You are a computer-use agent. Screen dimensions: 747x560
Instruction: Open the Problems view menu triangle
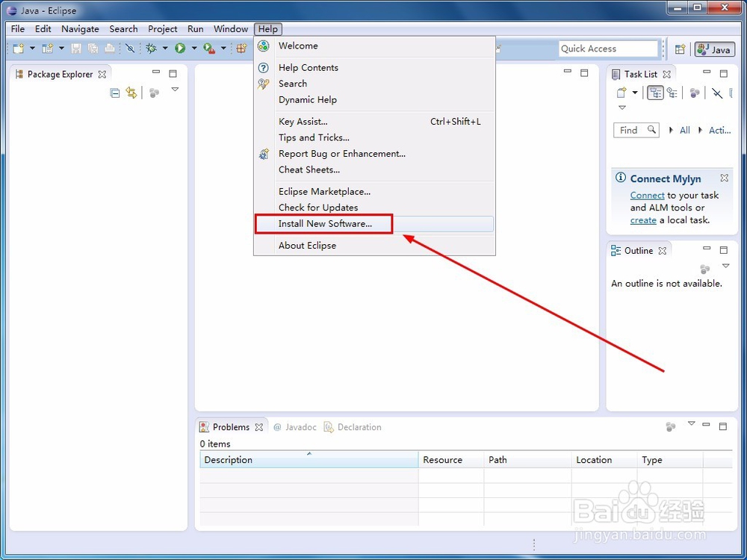pyautogui.click(x=692, y=423)
